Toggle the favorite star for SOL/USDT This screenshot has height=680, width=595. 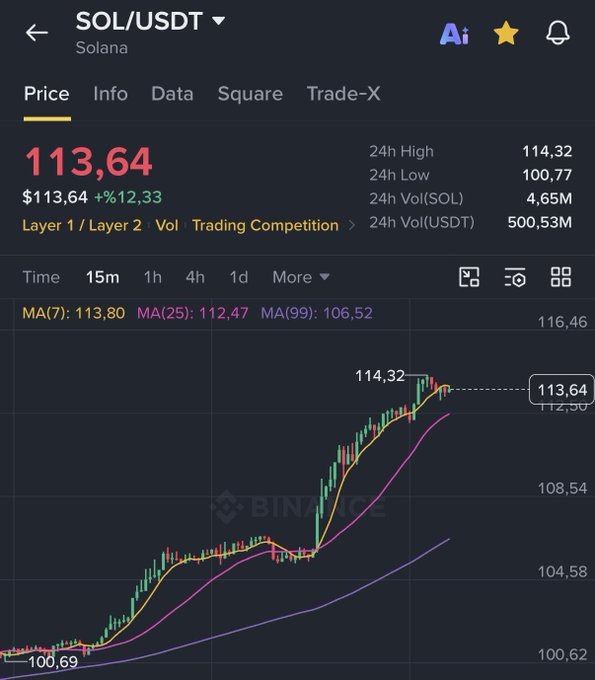[506, 33]
